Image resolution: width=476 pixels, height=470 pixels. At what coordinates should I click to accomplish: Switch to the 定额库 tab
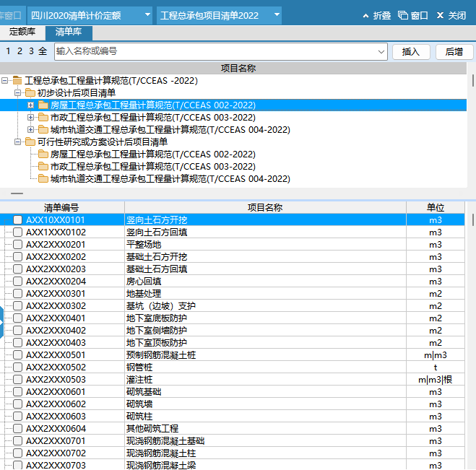22,32
